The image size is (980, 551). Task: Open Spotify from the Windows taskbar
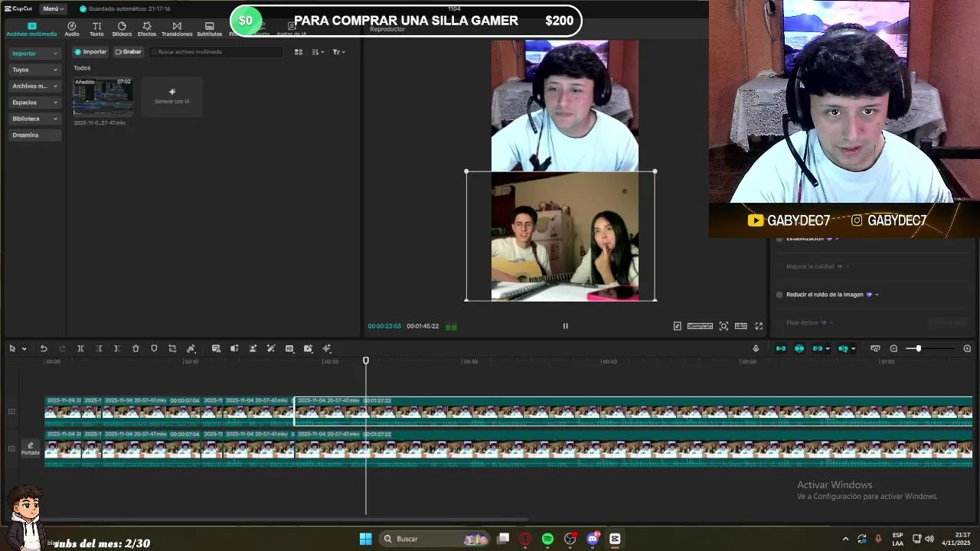tap(547, 539)
